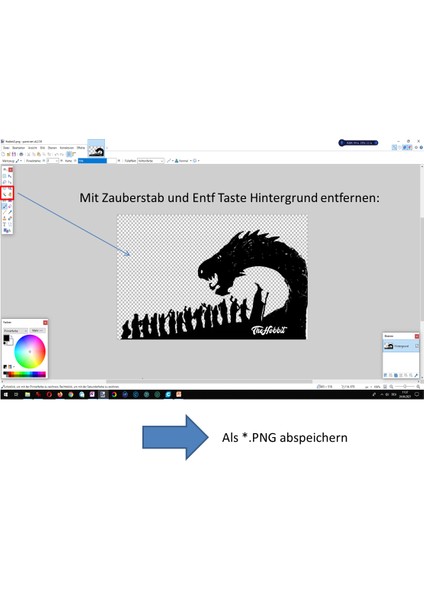
Task: Open the brush width value dropdown
Action: pos(53,161)
